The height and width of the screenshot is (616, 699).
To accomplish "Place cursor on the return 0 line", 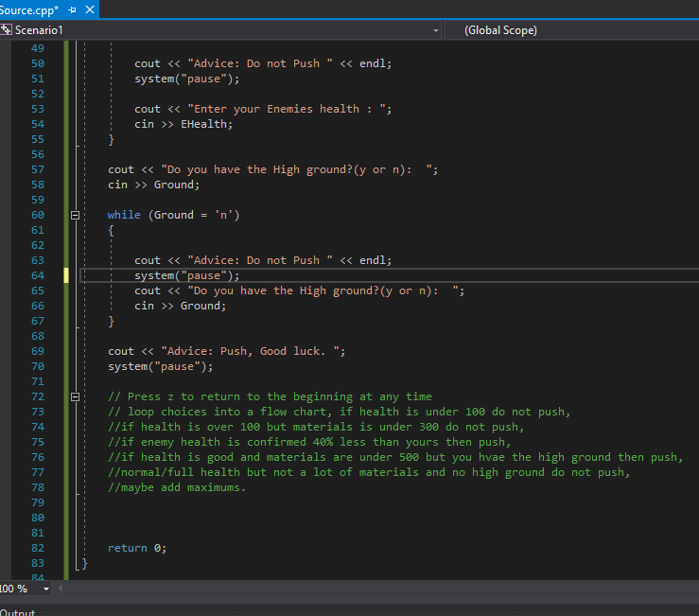I will [136, 548].
